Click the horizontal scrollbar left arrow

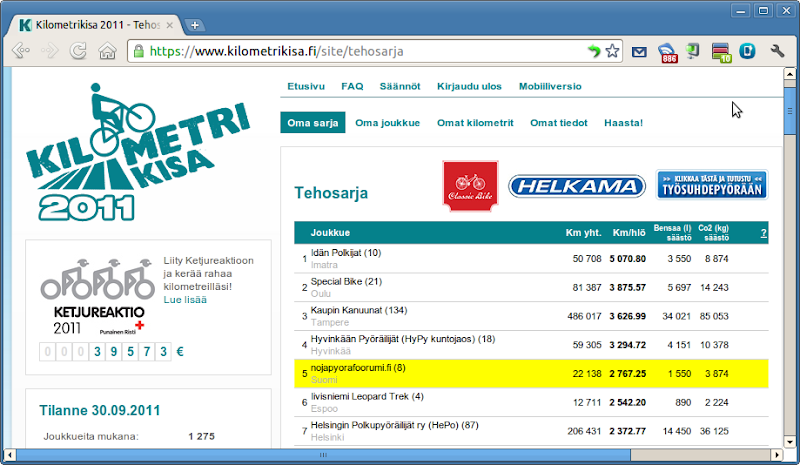pyautogui.click(x=9, y=455)
